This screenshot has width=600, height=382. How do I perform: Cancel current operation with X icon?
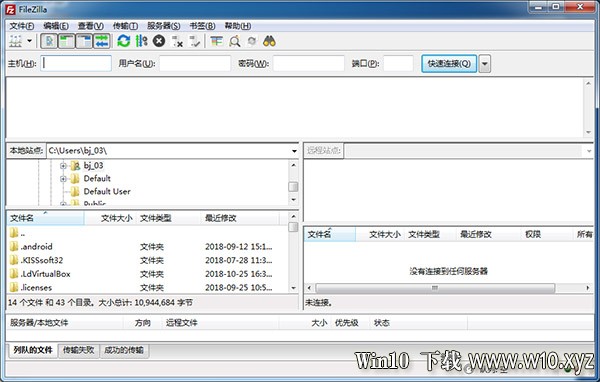[159, 41]
